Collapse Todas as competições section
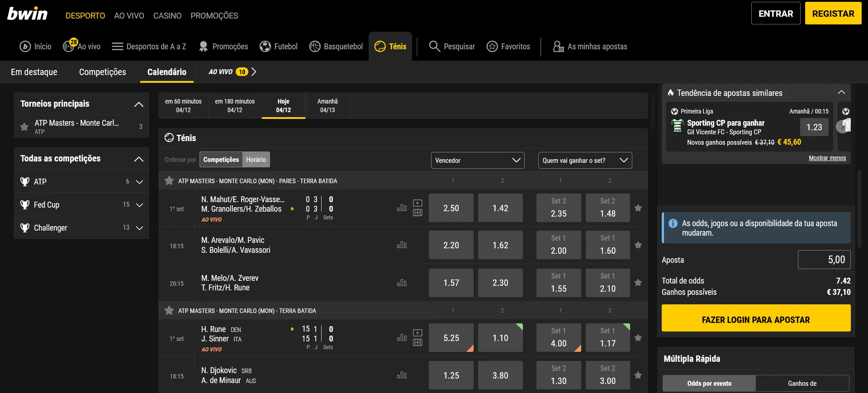The width and height of the screenshot is (868, 393). 139,159
